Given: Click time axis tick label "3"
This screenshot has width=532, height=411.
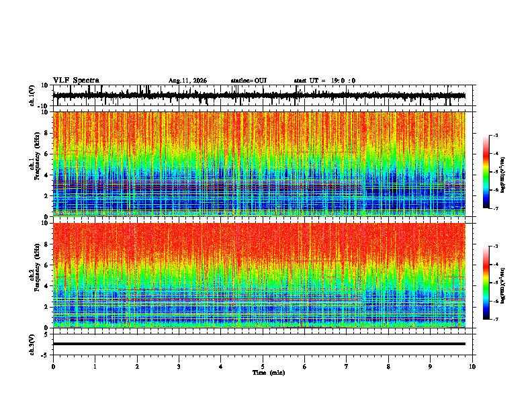Looking at the screenshot, I should [x=179, y=367].
